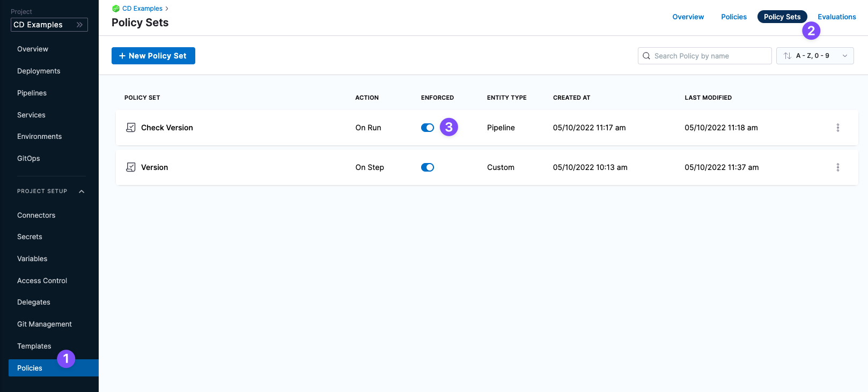The image size is (868, 392).
Task: Click the green CD Examples project icon
Action: coord(115,9)
